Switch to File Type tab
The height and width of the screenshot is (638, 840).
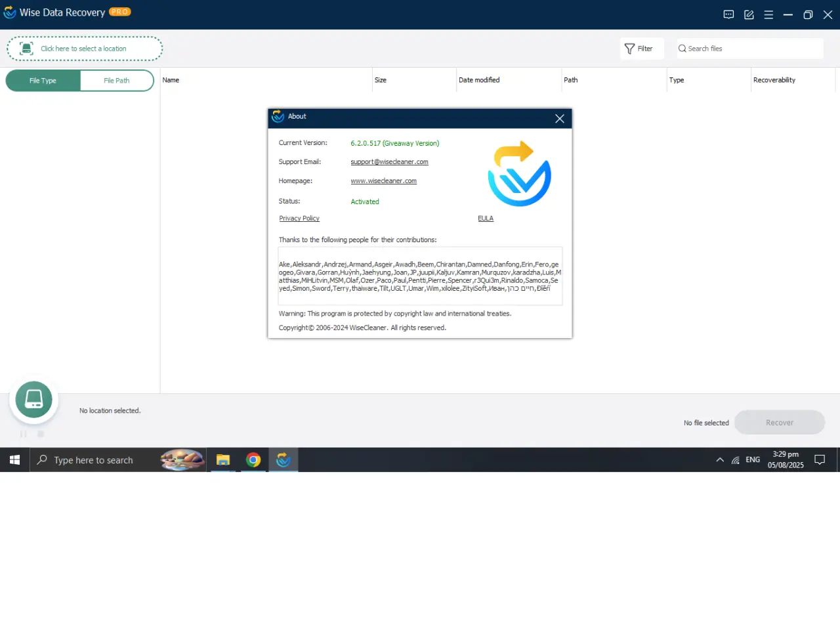[43, 81]
